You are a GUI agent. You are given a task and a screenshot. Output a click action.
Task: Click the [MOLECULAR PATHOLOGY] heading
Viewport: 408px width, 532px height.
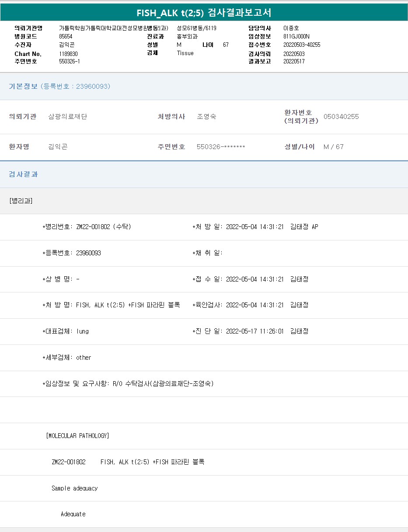pyautogui.click(x=77, y=436)
